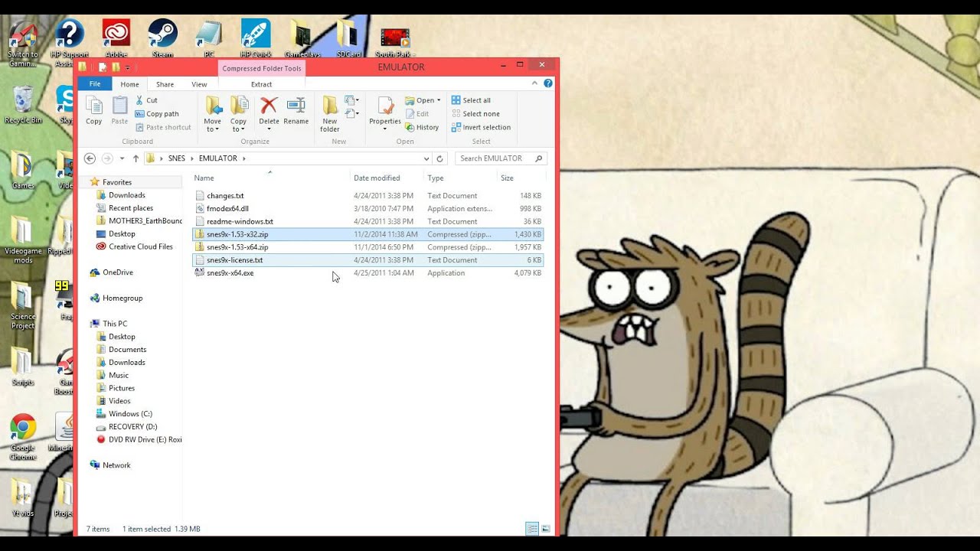This screenshot has height=551, width=980.
Task: Select the snes9x-1.53-x64.zip file
Action: click(x=367, y=247)
